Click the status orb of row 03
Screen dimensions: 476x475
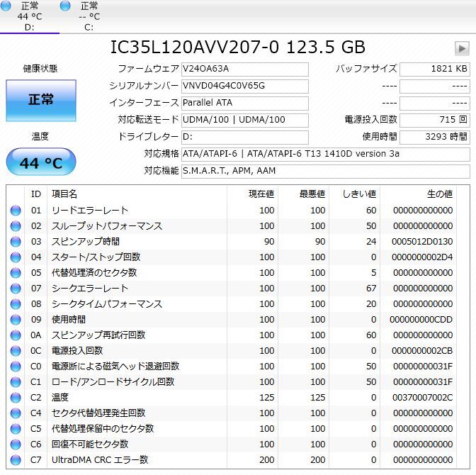(16, 242)
